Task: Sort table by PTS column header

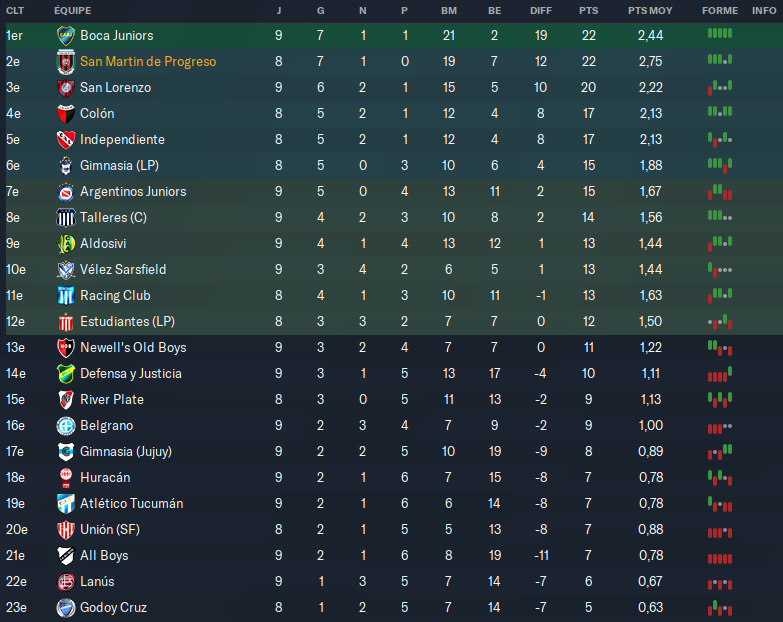Action: (x=589, y=10)
